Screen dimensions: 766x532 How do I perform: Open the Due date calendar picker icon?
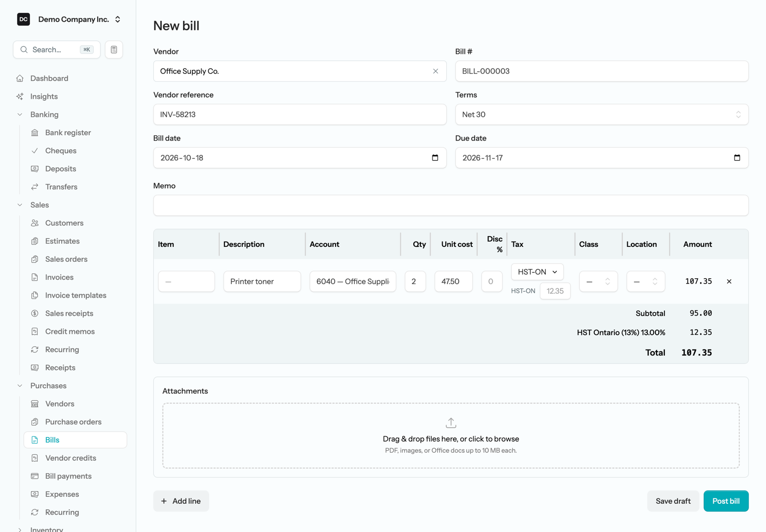pyautogui.click(x=737, y=158)
